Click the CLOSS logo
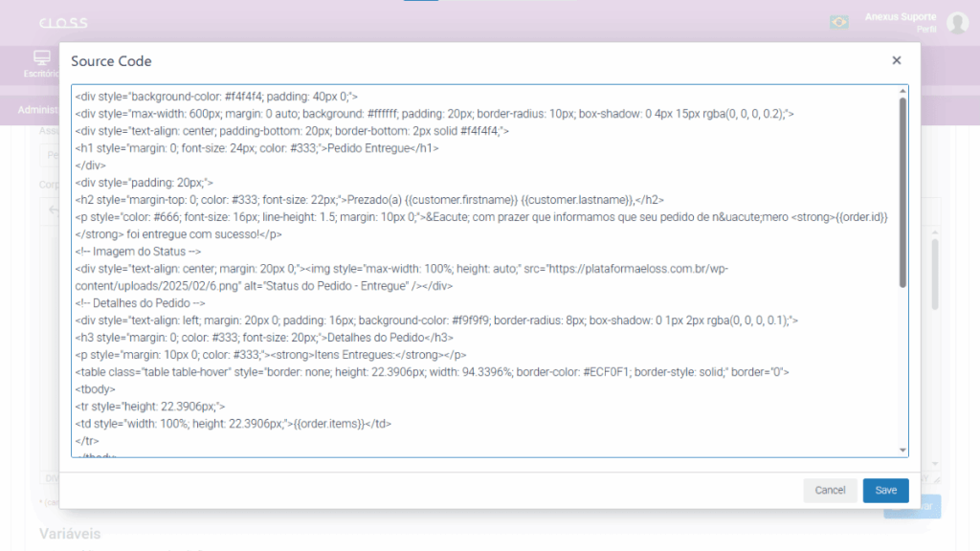 pos(63,23)
